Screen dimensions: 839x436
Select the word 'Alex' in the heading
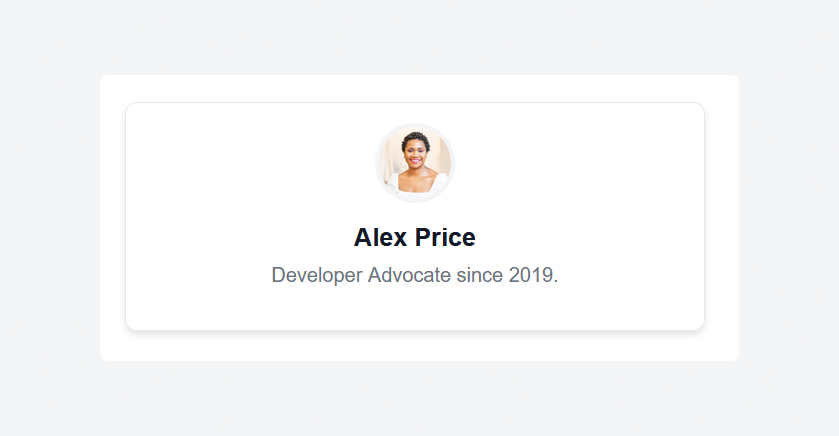pos(380,238)
